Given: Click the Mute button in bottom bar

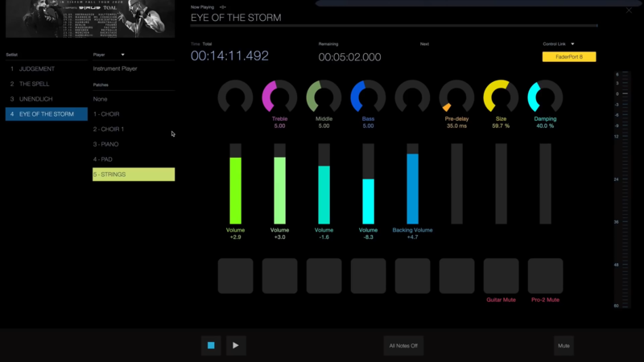Looking at the screenshot, I should click(563, 346).
